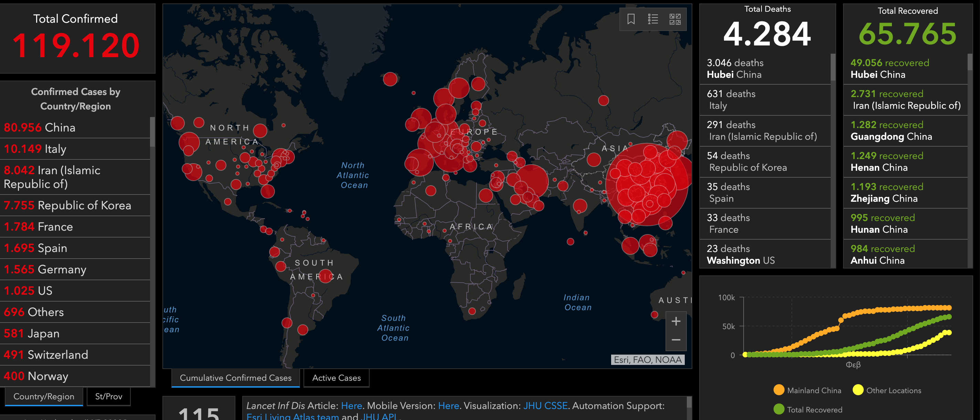980x420 pixels.
Task: Switch to the St/Prov tab
Action: click(108, 396)
